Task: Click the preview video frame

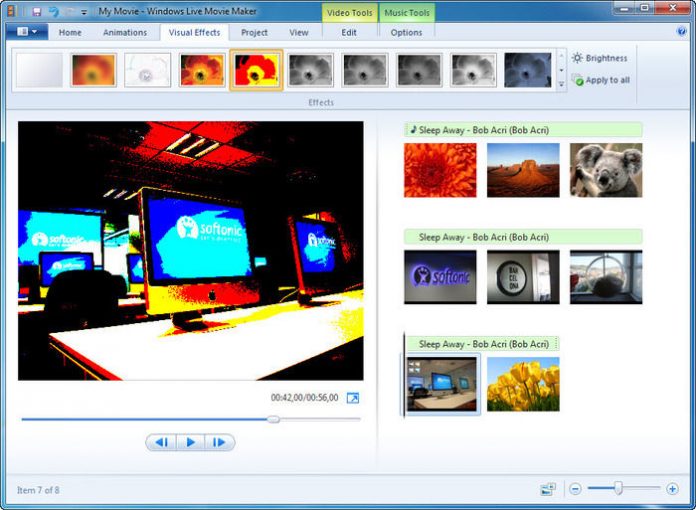Action: 190,251
